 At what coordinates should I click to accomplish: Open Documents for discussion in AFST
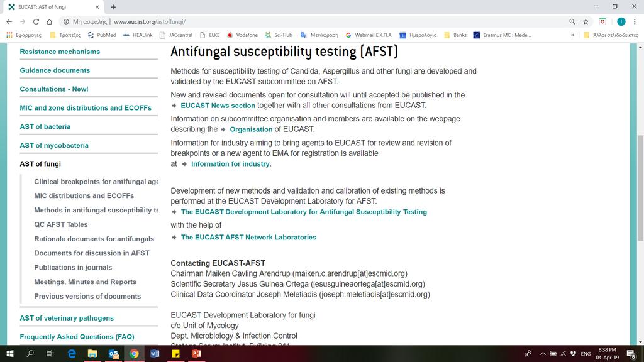92,253
